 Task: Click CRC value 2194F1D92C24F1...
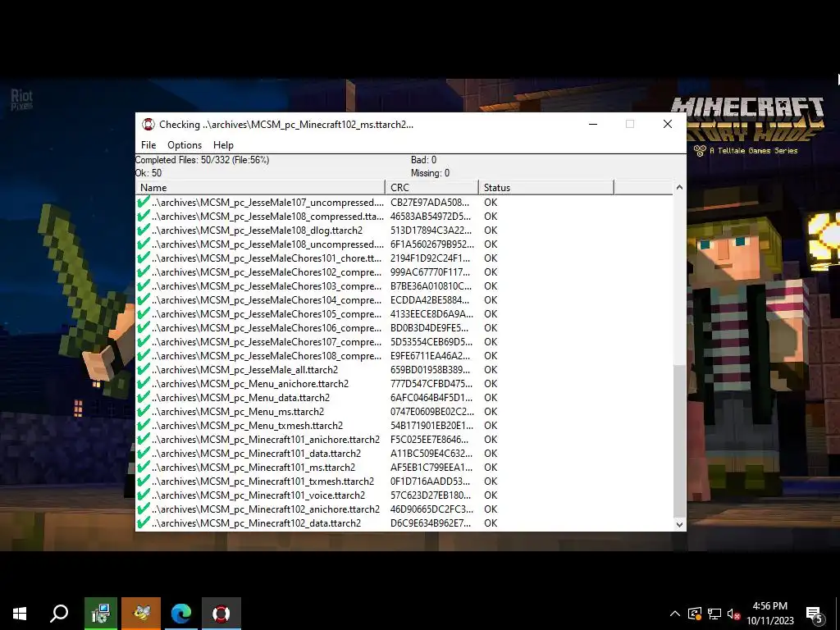pos(430,258)
